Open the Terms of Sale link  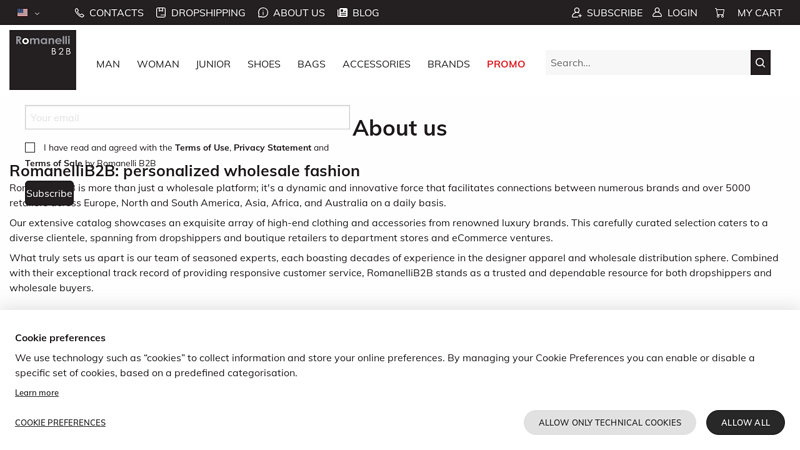54,163
